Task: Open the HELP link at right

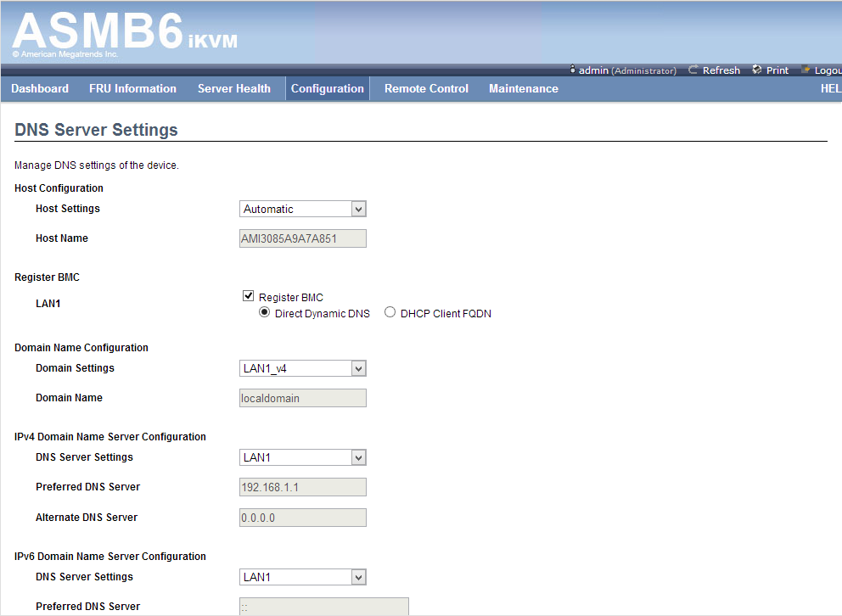Action: tap(831, 88)
